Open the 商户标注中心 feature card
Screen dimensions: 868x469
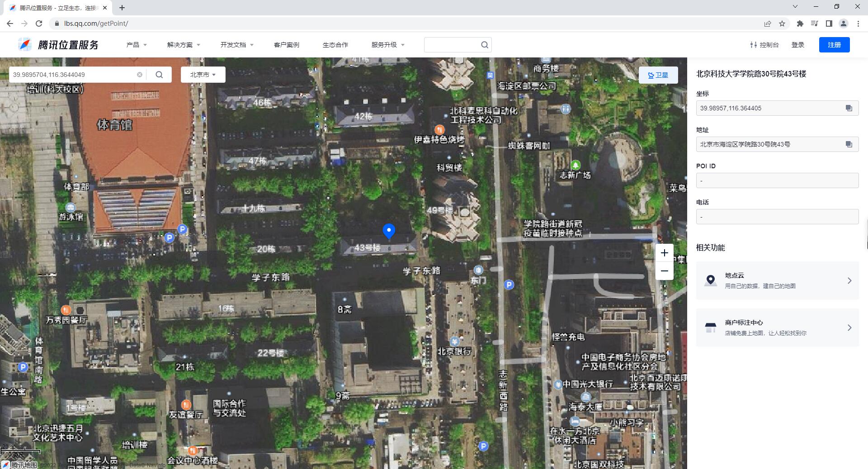pos(777,327)
